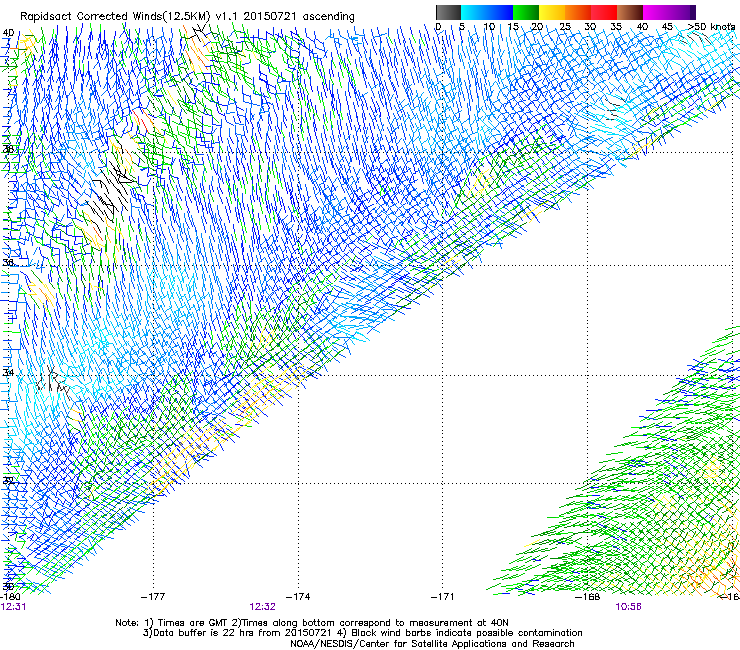740x650 pixels.
Task: Click the purple time stamp '12:31'
Action: pyautogui.click(x=13, y=607)
